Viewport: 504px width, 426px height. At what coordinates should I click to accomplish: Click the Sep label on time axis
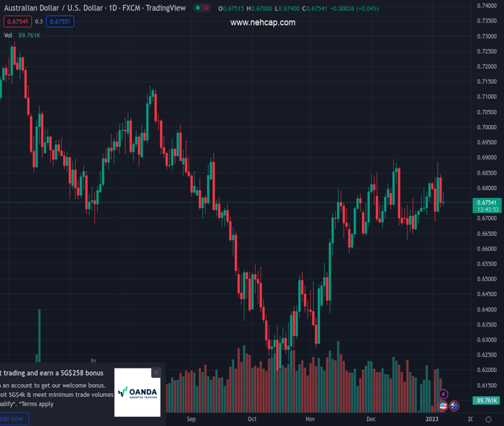pyautogui.click(x=190, y=420)
